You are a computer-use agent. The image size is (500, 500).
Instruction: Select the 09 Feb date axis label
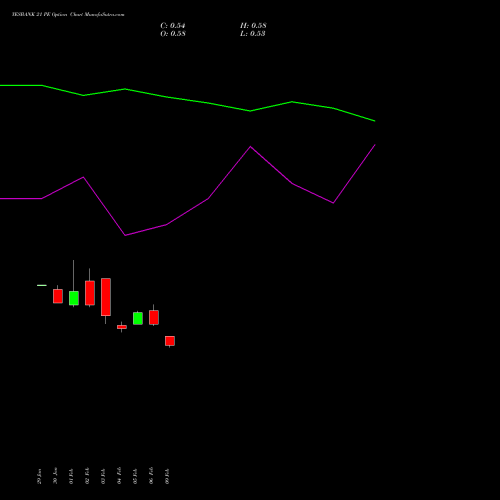click(167, 476)
